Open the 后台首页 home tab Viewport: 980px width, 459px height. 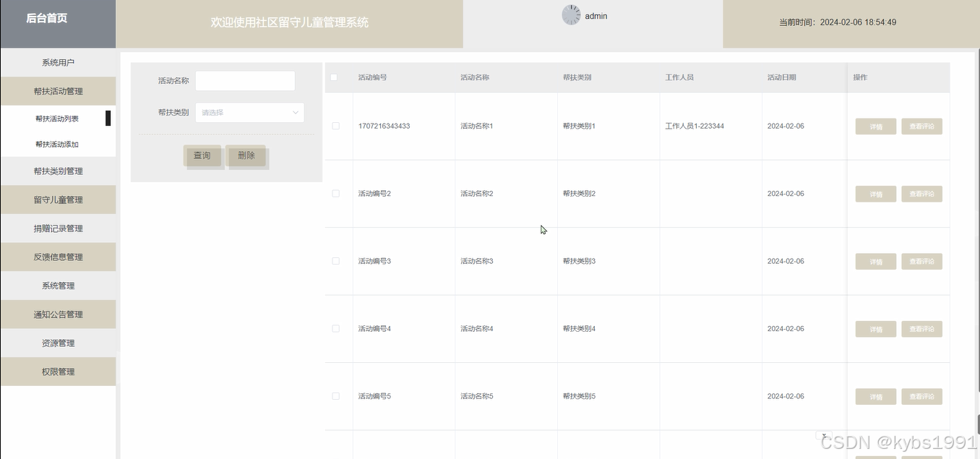(47, 18)
